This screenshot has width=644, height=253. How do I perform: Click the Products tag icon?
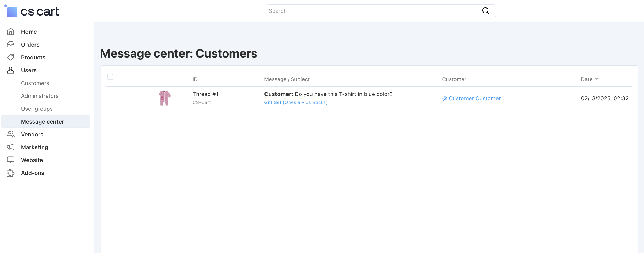[11, 57]
